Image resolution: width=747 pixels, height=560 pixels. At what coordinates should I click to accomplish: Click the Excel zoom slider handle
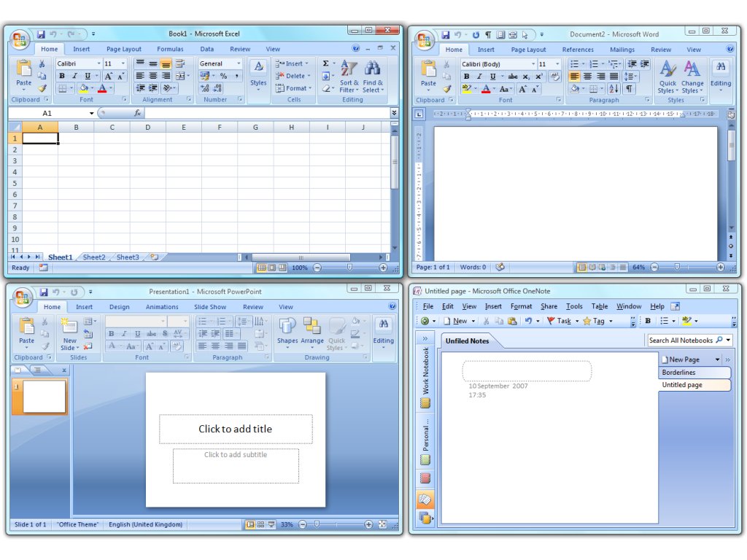click(349, 268)
